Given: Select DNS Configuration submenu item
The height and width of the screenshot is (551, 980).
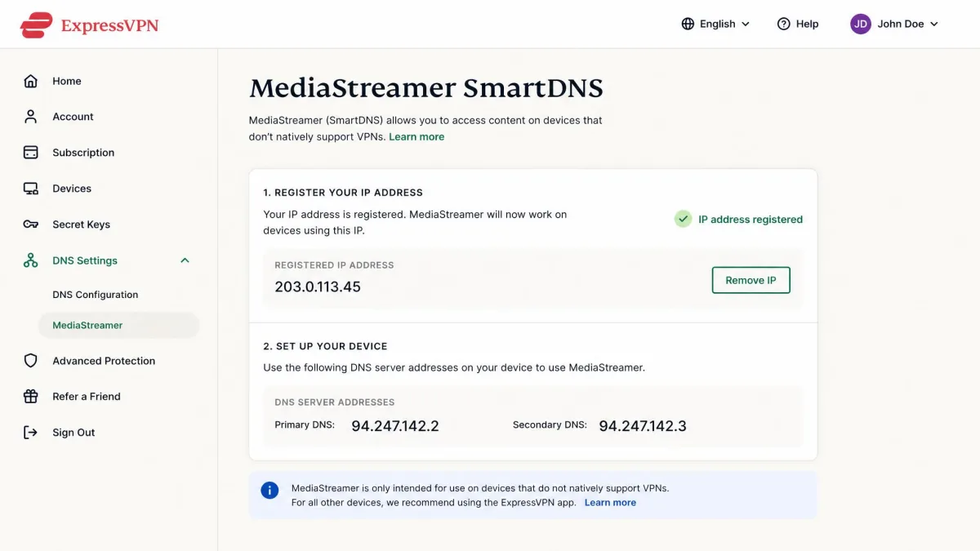Looking at the screenshot, I should (x=95, y=295).
